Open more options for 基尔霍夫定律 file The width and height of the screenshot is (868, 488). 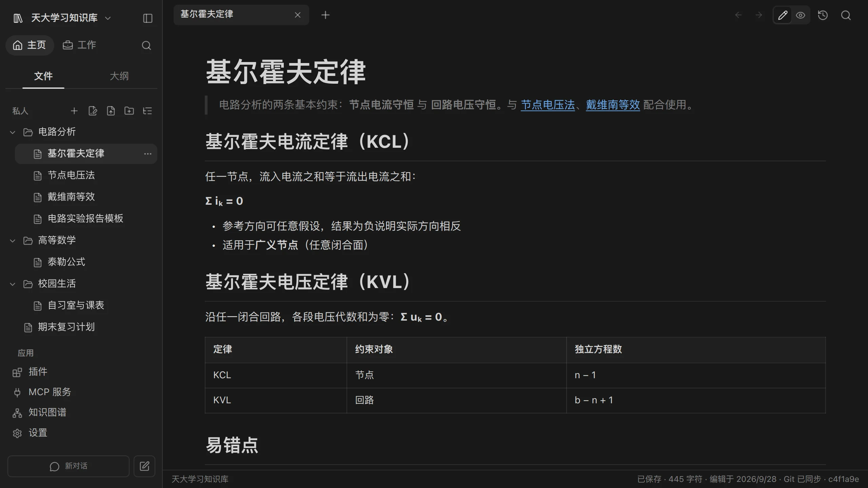coord(147,154)
